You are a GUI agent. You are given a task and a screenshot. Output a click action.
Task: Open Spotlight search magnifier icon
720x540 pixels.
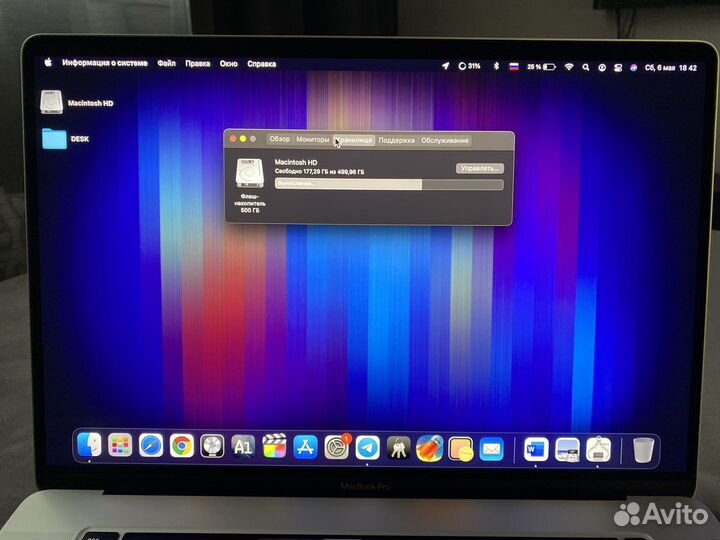(585, 68)
